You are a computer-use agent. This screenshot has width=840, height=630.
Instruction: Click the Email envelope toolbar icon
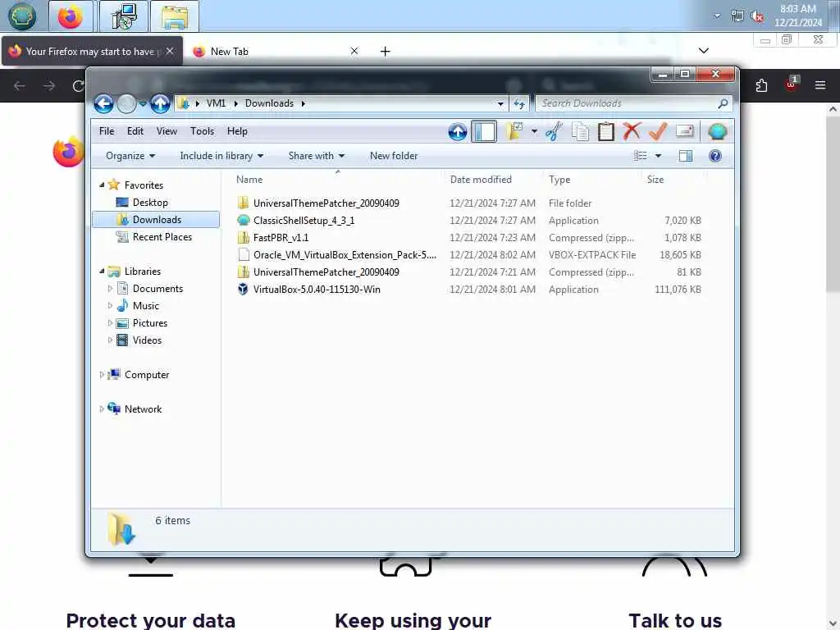coord(685,131)
